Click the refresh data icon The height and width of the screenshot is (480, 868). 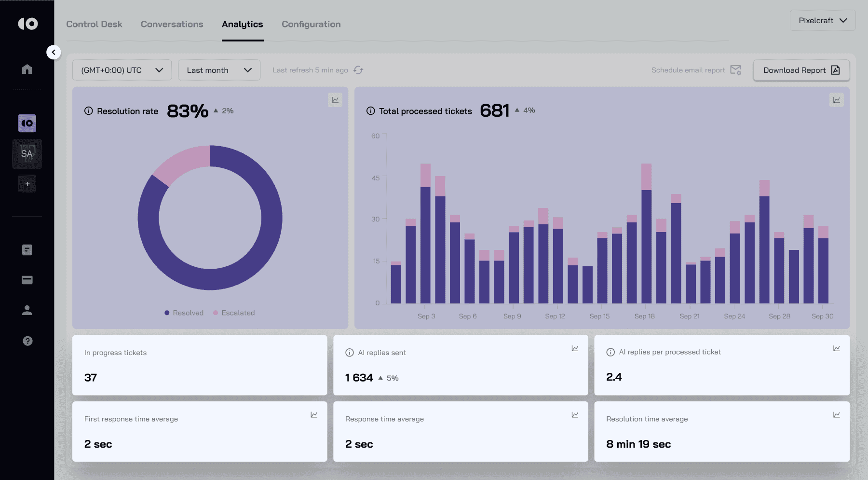(x=358, y=70)
